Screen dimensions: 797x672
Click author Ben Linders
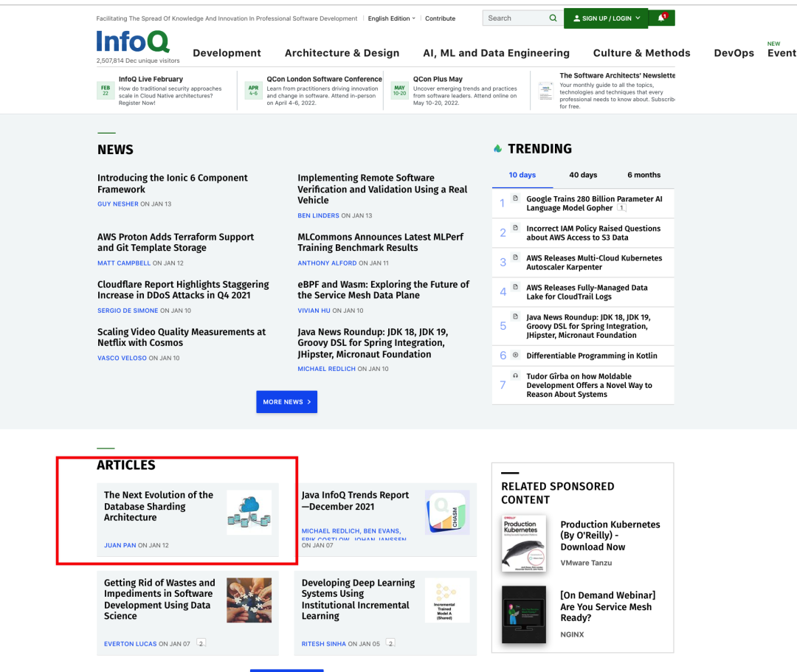[318, 215]
